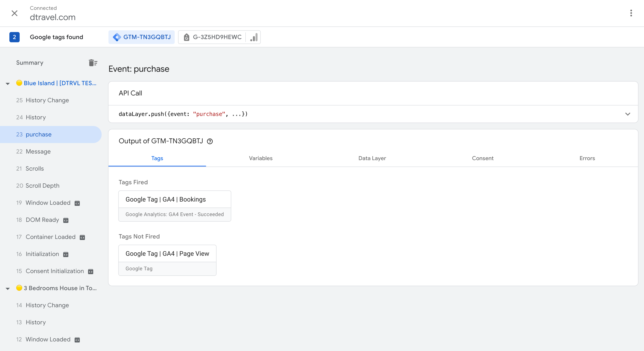Switch to the Variables tab
This screenshot has height=351, width=644.
(261, 158)
